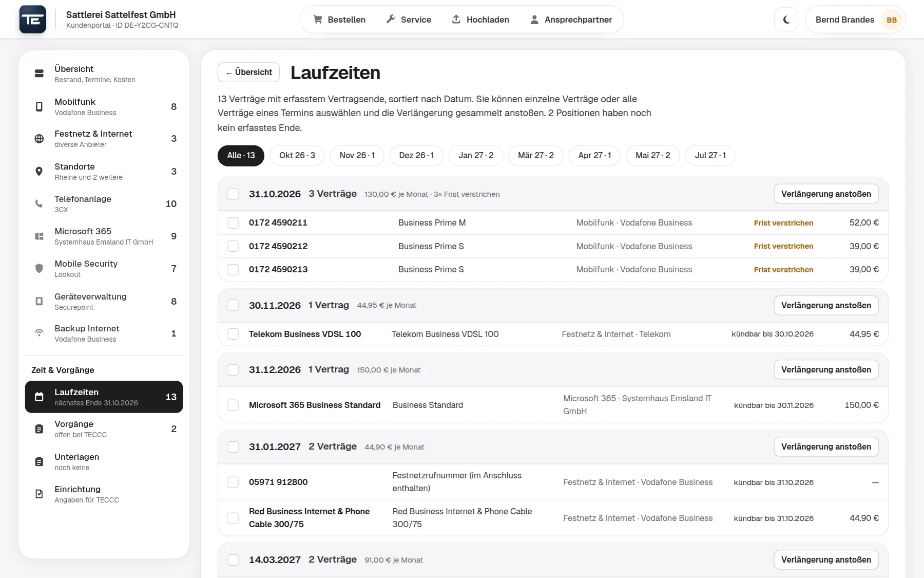Screen dimensions: 924x578
Task: Check the Telekom Business VDSL 100 row
Action: click(233, 334)
